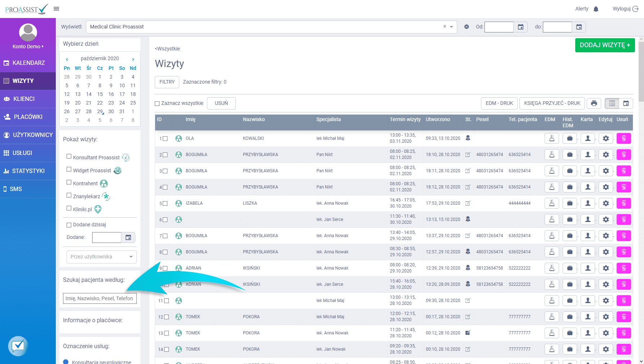
Task: Enable Widget Proassist filter checkbox
Action: [69, 169]
